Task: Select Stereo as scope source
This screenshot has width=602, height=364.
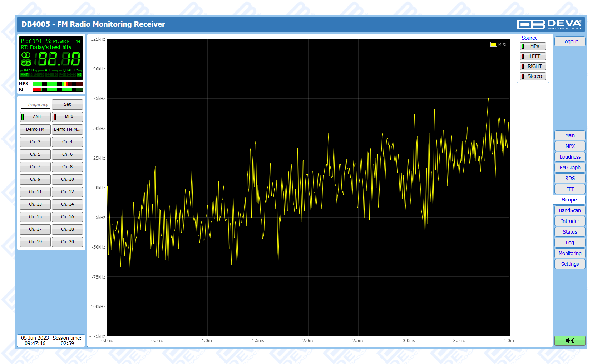Action: coord(533,76)
